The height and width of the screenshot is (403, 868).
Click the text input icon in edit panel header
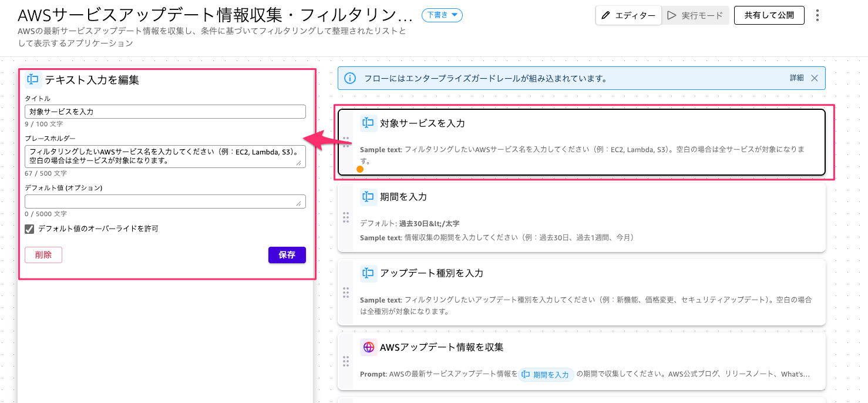[x=33, y=79]
